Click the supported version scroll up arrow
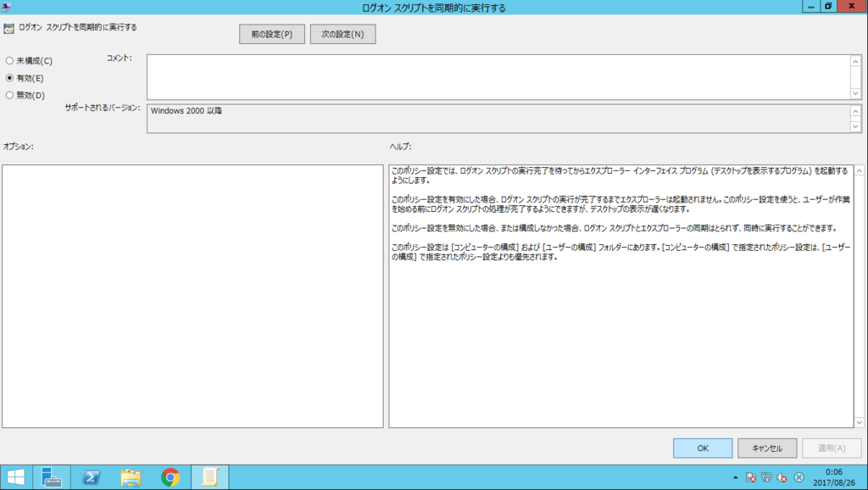 [855, 111]
